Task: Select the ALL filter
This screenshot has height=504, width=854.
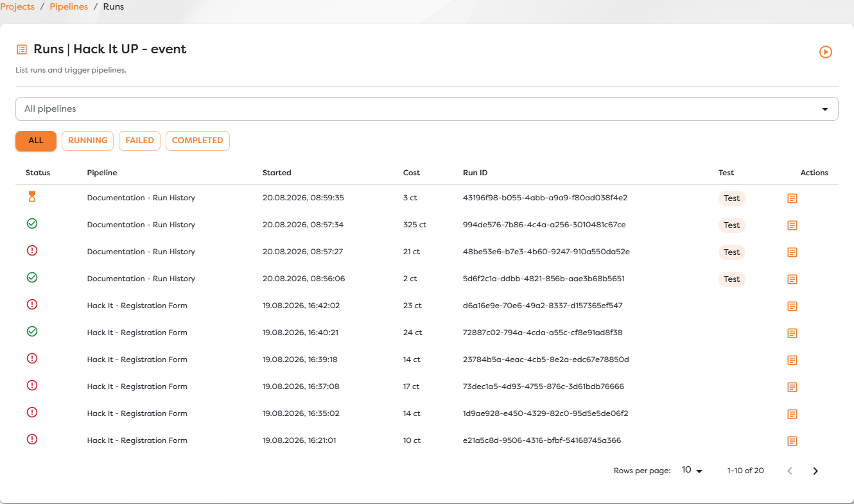Action: (36, 141)
